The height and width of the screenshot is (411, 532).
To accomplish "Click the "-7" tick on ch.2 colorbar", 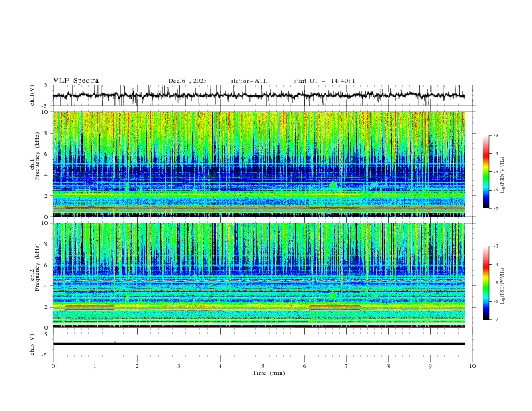I will click(x=496, y=319).
